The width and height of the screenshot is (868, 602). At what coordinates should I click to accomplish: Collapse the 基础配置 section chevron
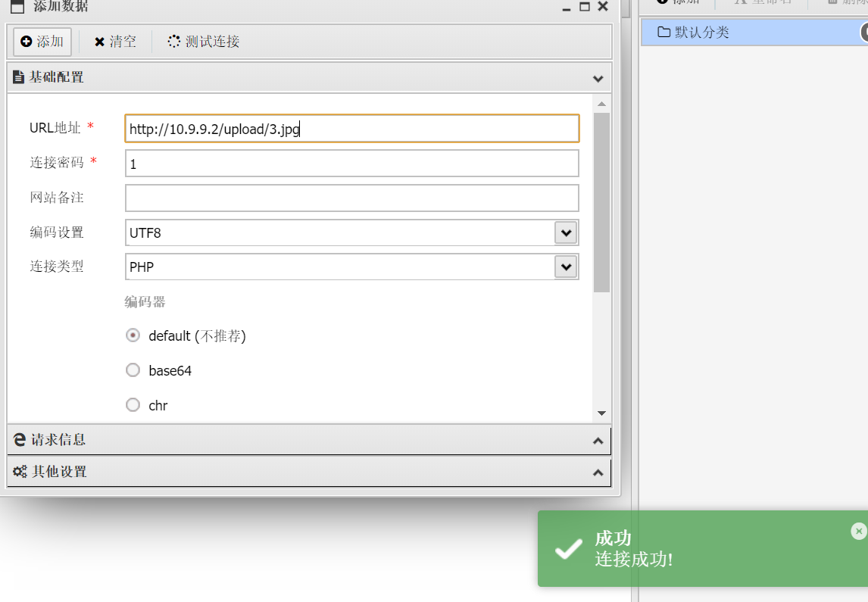(598, 79)
